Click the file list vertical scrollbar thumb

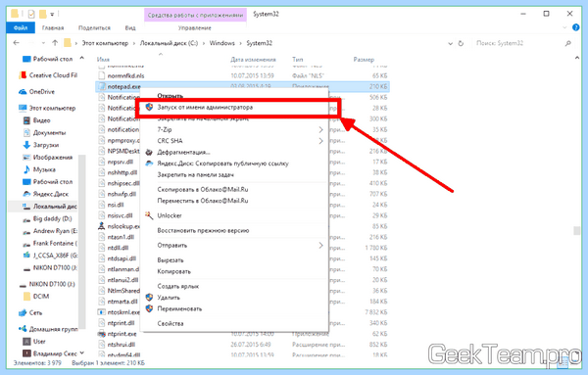(577, 231)
